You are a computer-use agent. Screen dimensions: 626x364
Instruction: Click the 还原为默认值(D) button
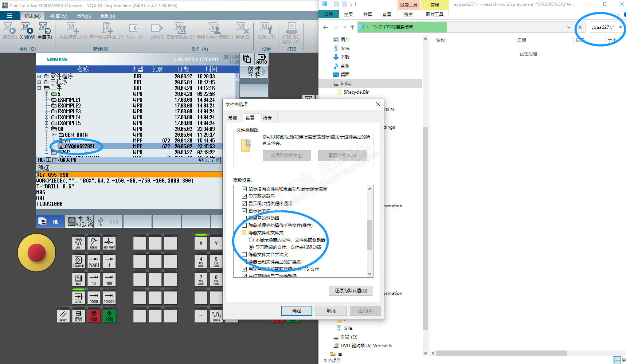pos(351,290)
